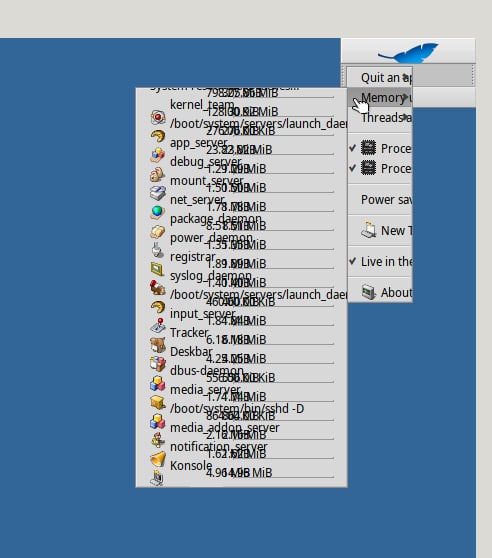Select the kernel_team label
492x558 pixels.
[202, 105]
